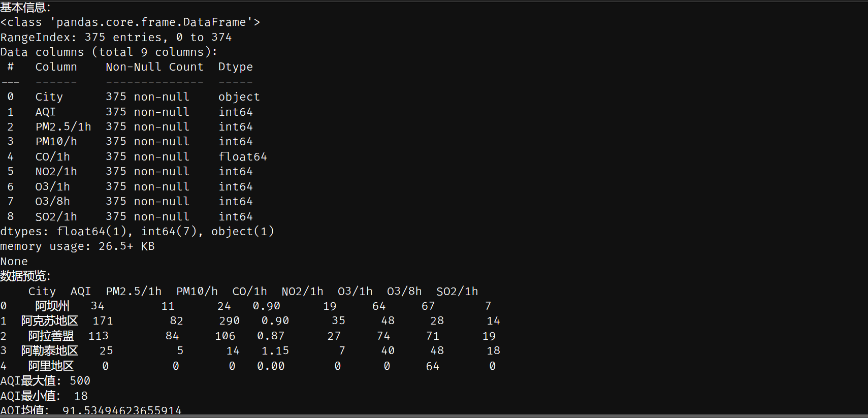
Task: Click the 'Non-Null Count' column header
Action: [154, 67]
